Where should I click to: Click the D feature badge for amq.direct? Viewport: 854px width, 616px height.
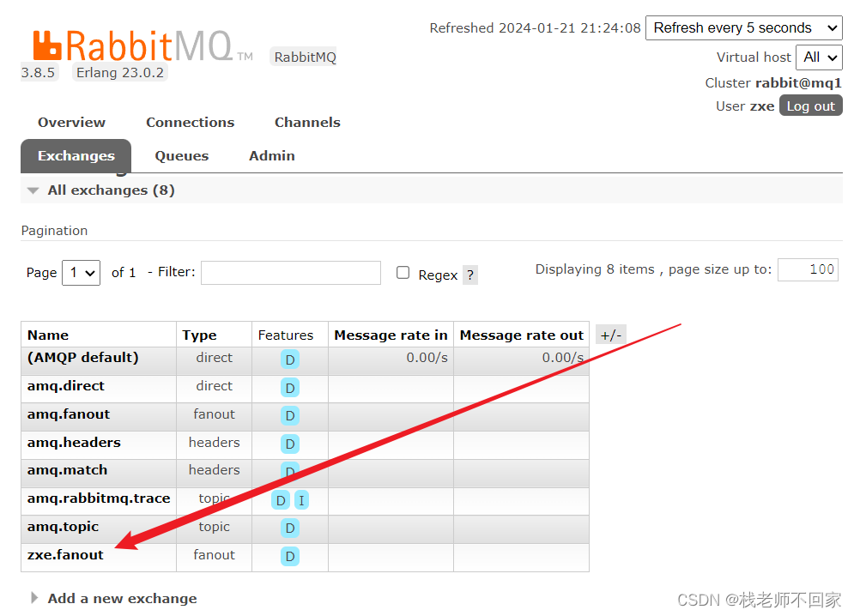(x=290, y=388)
